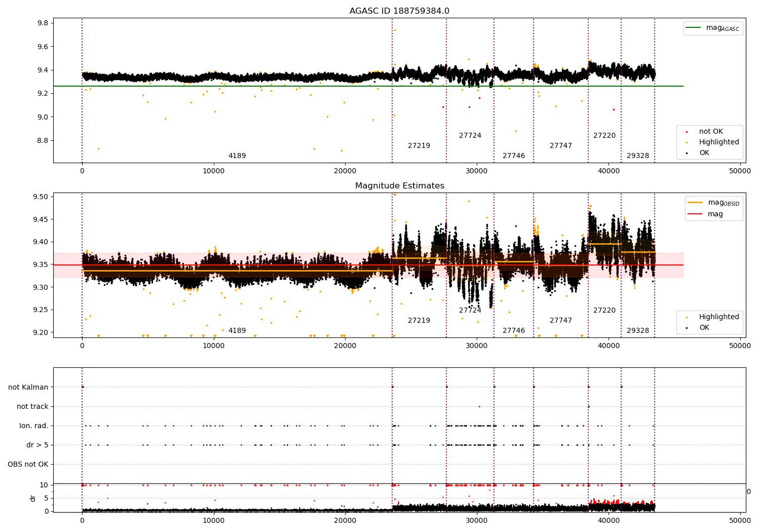Click OBSID label '27724' in the top plot
760x532 pixels.
coord(470,135)
